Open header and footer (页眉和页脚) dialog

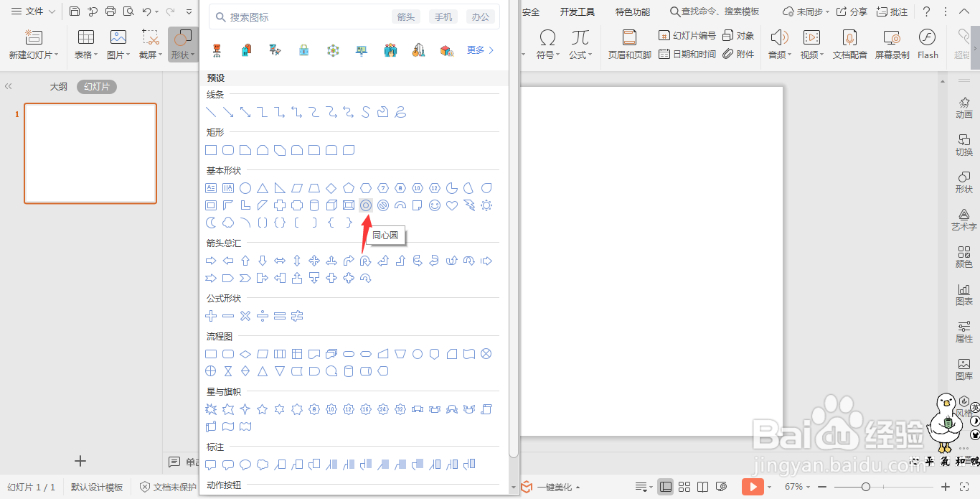tap(630, 44)
